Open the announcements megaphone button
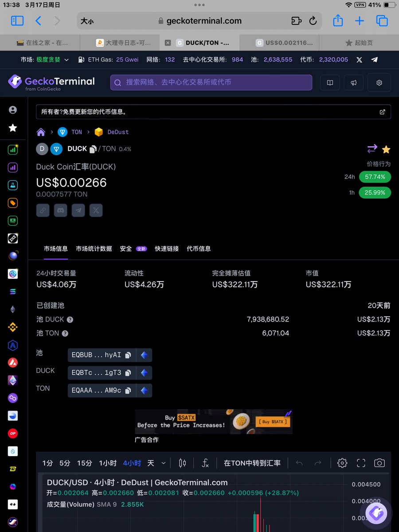The height and width of the screenshot is (532, 399). [353, 82]
